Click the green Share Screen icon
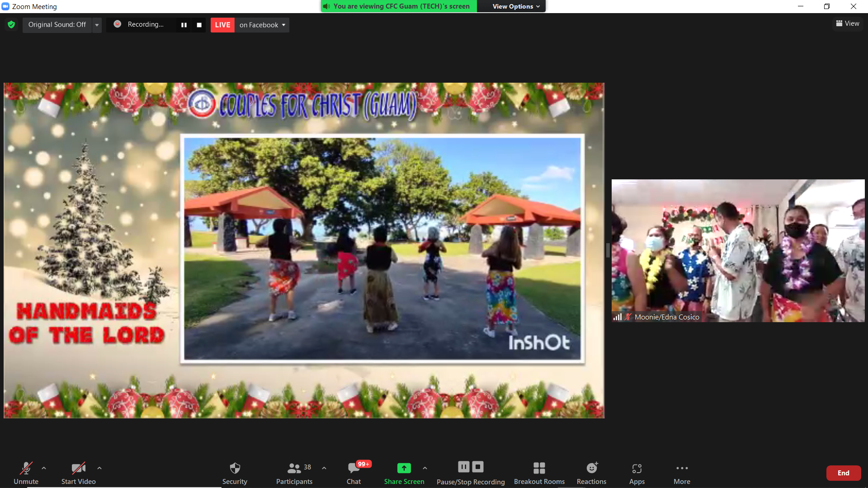This screenshot has height=488, width=868. point(404,468)
